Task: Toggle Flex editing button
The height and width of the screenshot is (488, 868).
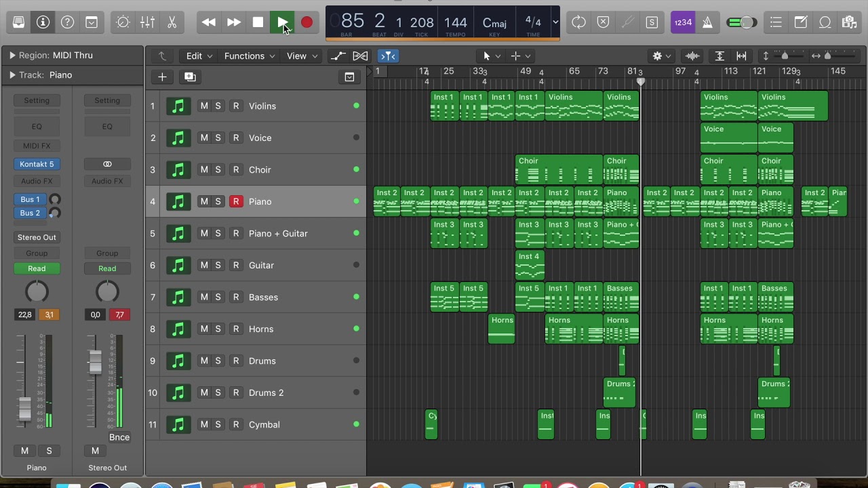Action: click(x=360, y=56)
